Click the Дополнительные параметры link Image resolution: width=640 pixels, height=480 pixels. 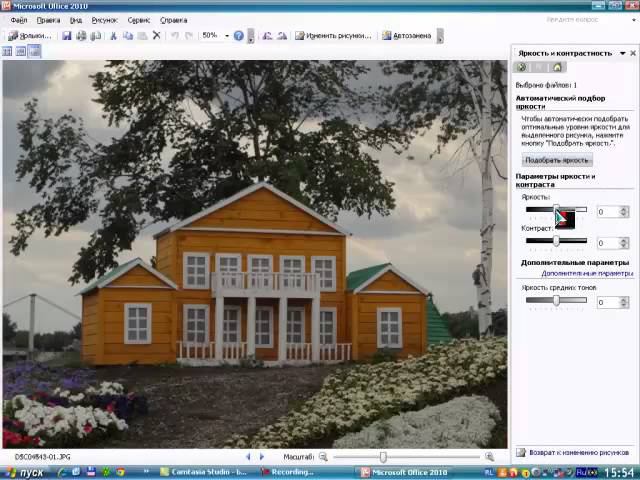point(587,273)
